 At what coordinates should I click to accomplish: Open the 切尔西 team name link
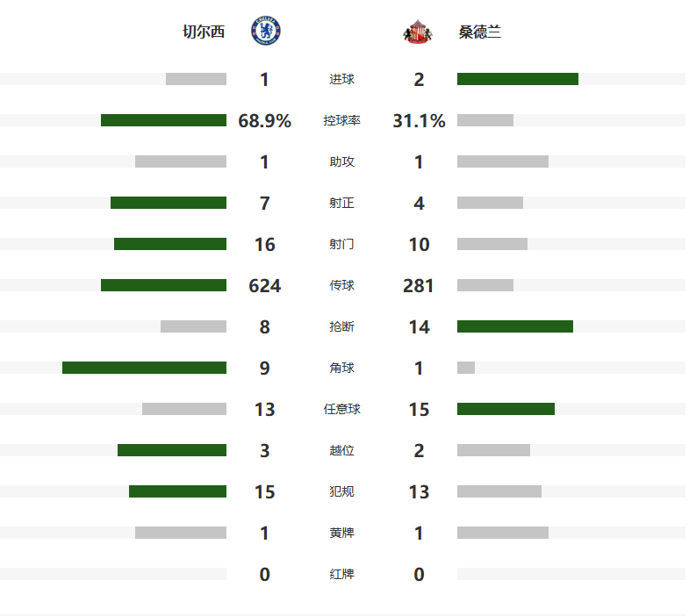[204, 32]
